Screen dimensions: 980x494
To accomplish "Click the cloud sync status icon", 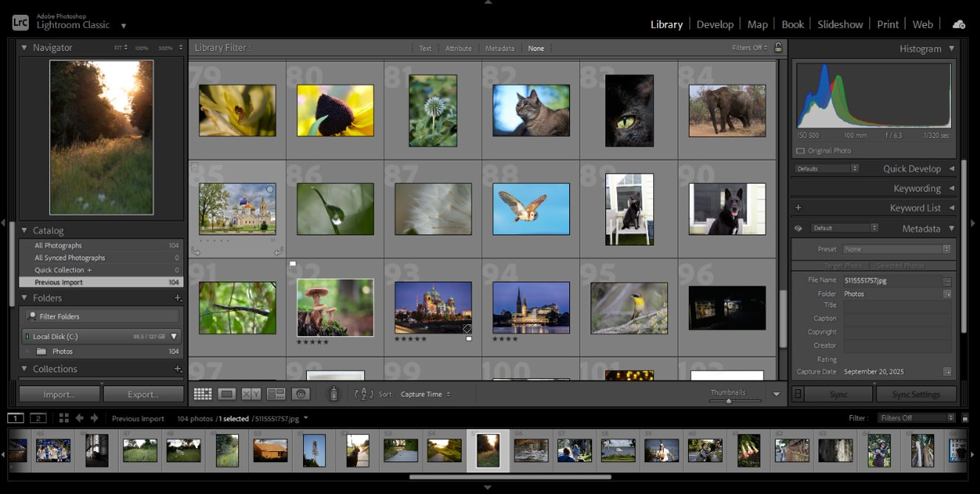I will [959, 24].
